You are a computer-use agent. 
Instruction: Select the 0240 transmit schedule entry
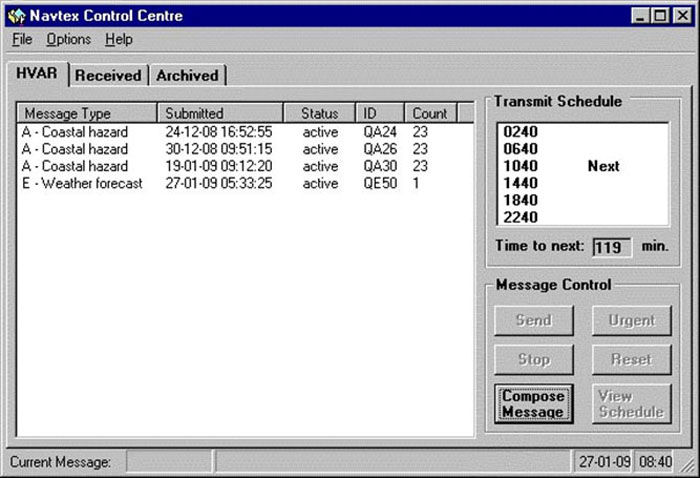point(521,132)
